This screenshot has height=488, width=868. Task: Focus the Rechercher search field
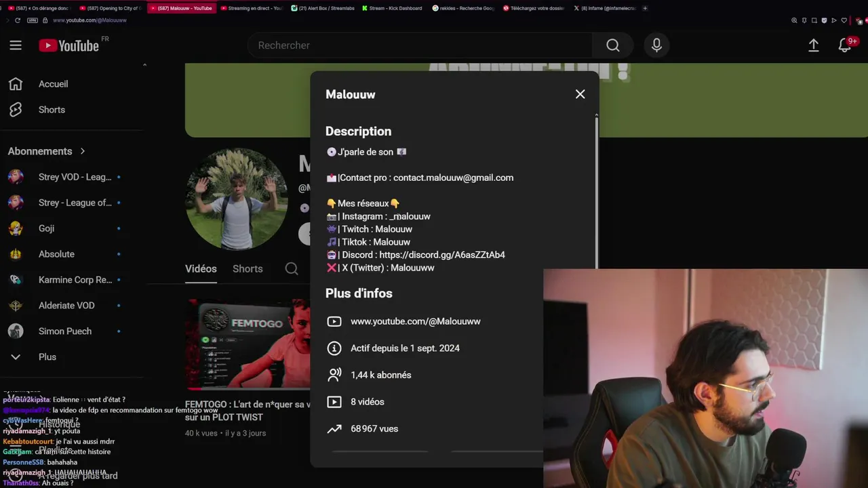(x=420, y=45)
